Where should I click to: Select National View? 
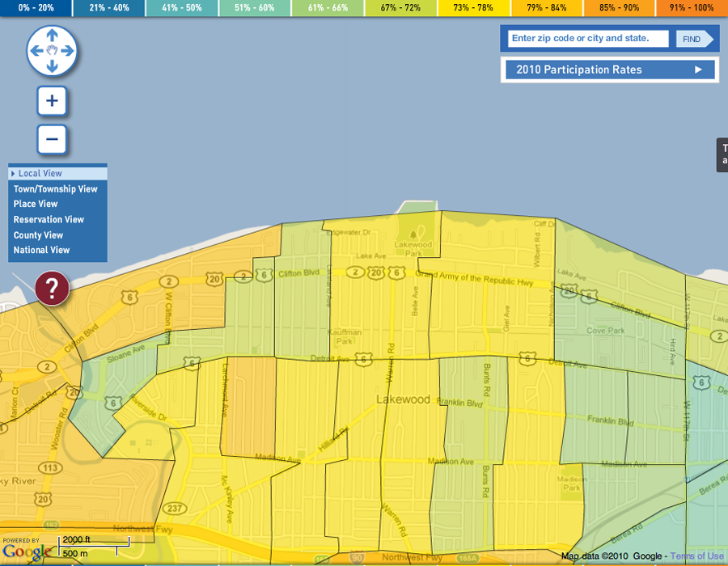pos(41,251)
